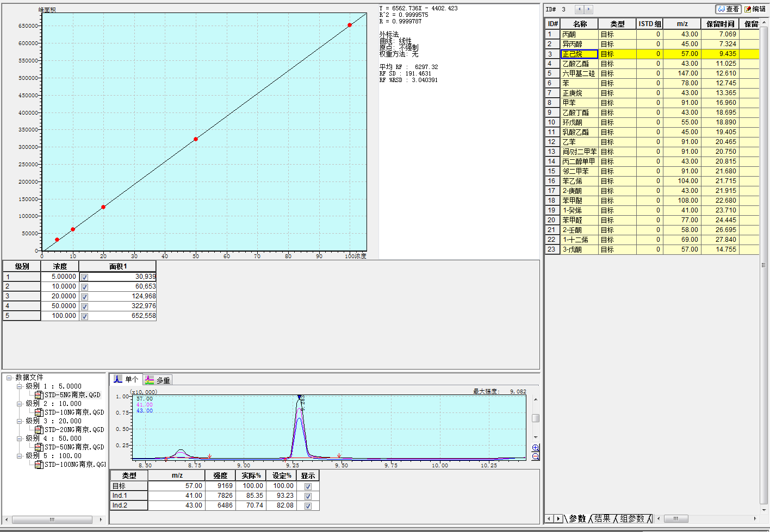770x532 pixels.
Task: Zoom in on the chromatogram
Action: pyautogui.click(x=536, y=448)
